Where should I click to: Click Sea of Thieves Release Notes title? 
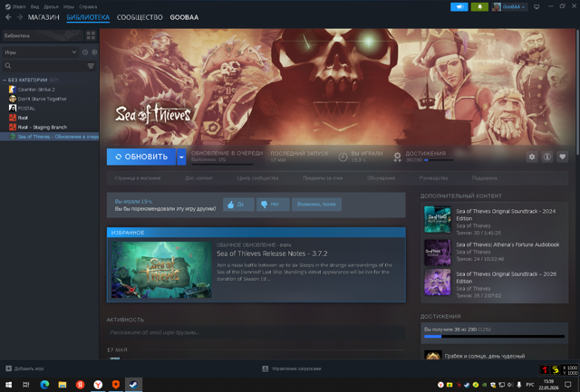[x=272, y=253]
